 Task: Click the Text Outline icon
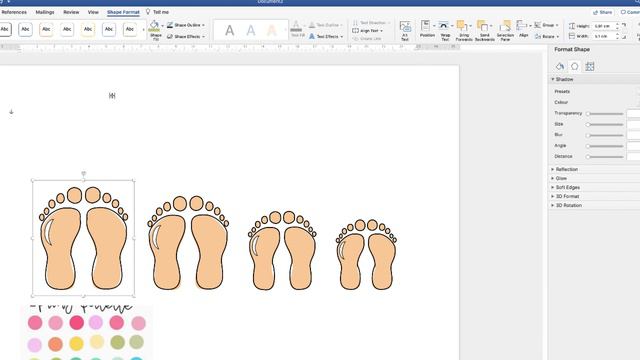312,25
